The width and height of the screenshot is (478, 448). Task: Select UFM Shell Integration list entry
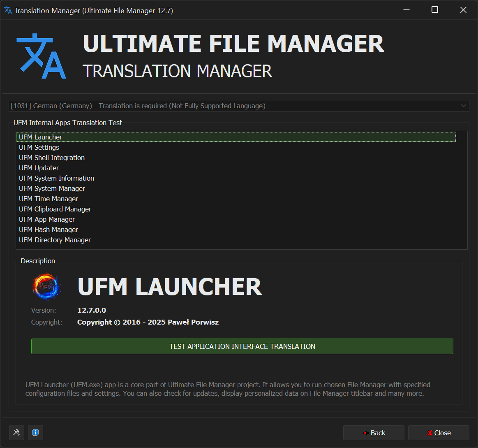52,158
